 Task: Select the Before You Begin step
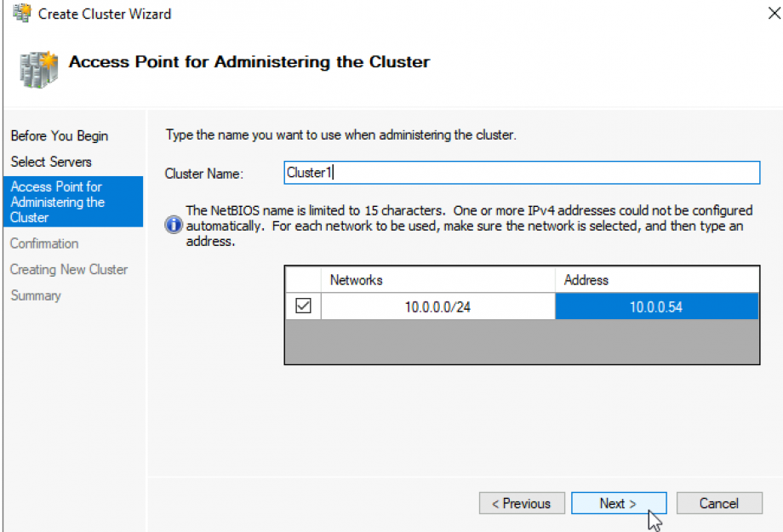(x=59, y=136)
